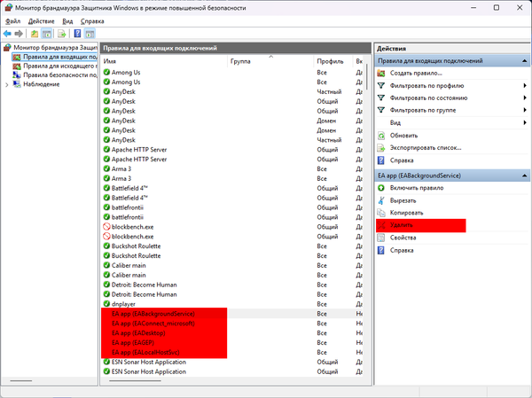Click the rules list vertical scrollbar thumb
The image size is (532, 398).
click(x=367, y=77)
